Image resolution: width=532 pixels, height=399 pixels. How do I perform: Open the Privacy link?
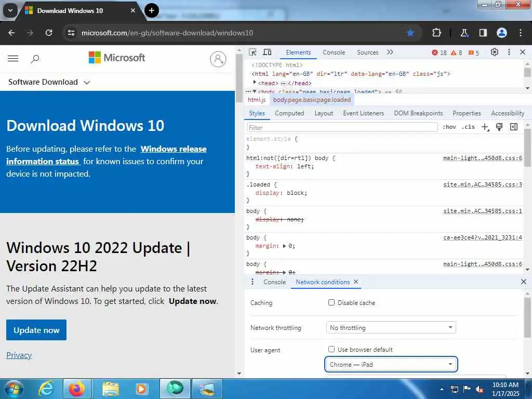point(19,355)
